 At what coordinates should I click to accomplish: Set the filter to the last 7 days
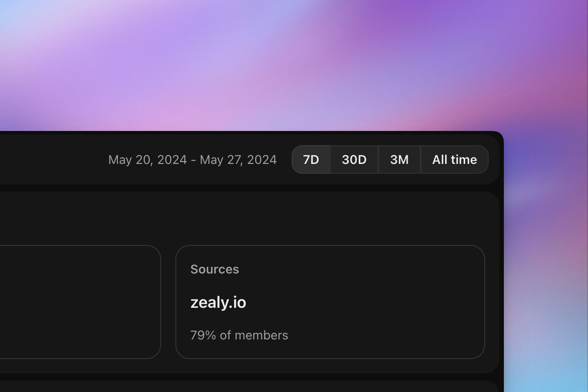[x=311, y=159]
